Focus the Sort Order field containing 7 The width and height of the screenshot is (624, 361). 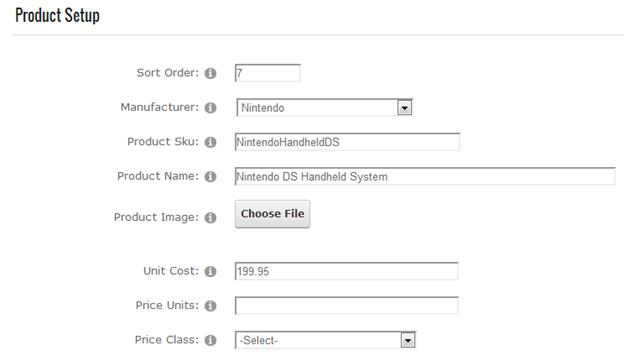coord(267,73)
